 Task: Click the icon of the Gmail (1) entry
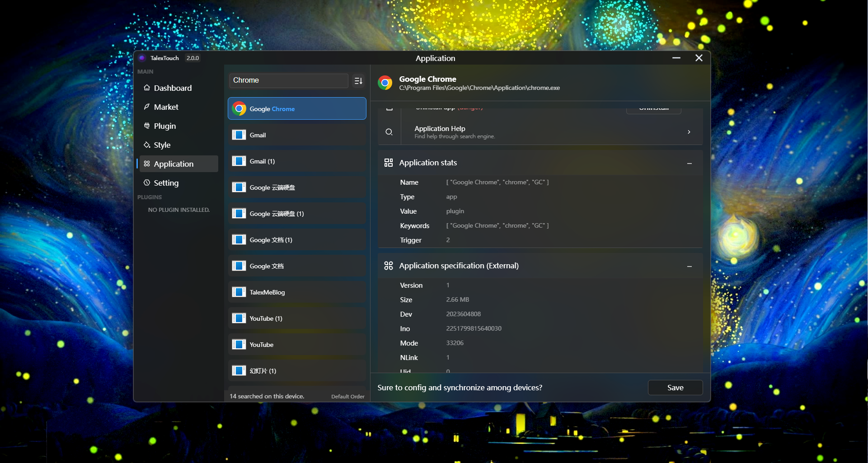239,161
